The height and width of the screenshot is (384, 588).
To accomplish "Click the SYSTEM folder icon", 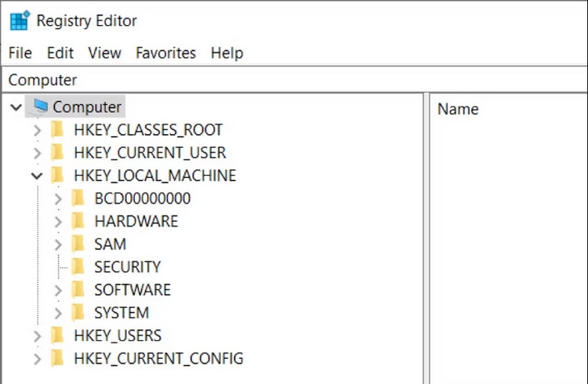I will point(78,313).
